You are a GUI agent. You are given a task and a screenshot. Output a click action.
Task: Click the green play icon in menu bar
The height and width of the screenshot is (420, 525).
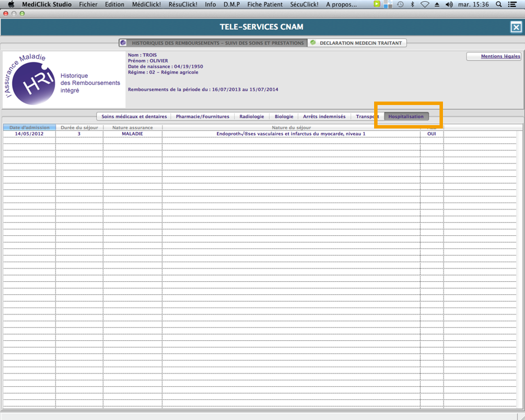[x=376, y=5]
